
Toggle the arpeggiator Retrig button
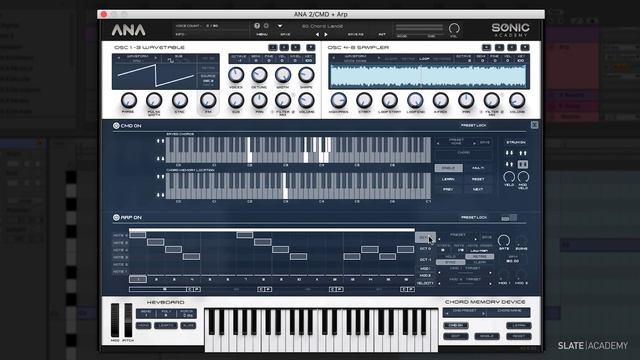point(480,256)
